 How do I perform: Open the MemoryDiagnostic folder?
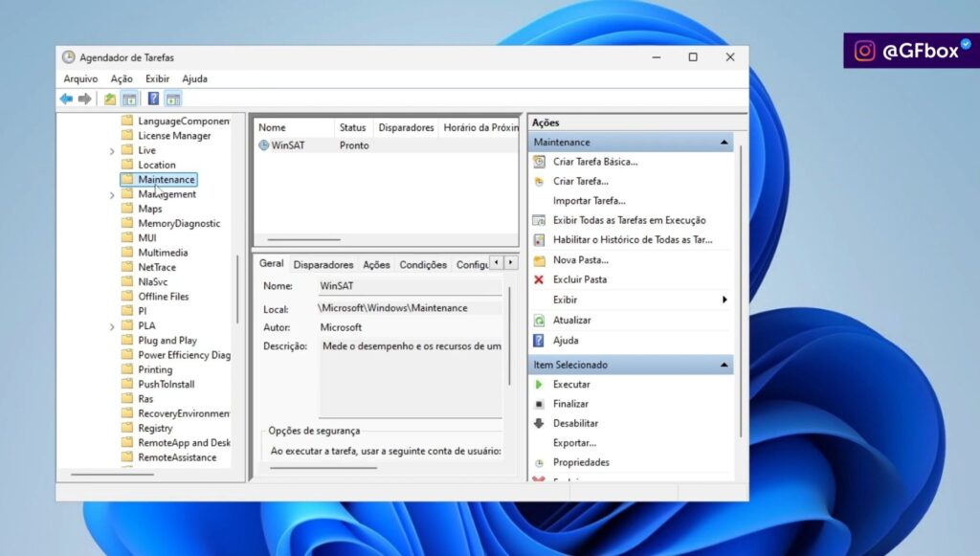[x=179, y=223]
